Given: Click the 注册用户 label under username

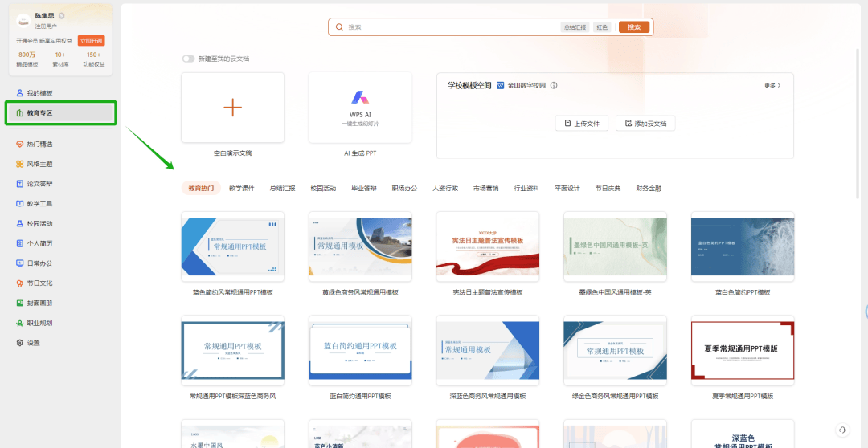Looking at the screenshot, I should [x=45, y=26].
